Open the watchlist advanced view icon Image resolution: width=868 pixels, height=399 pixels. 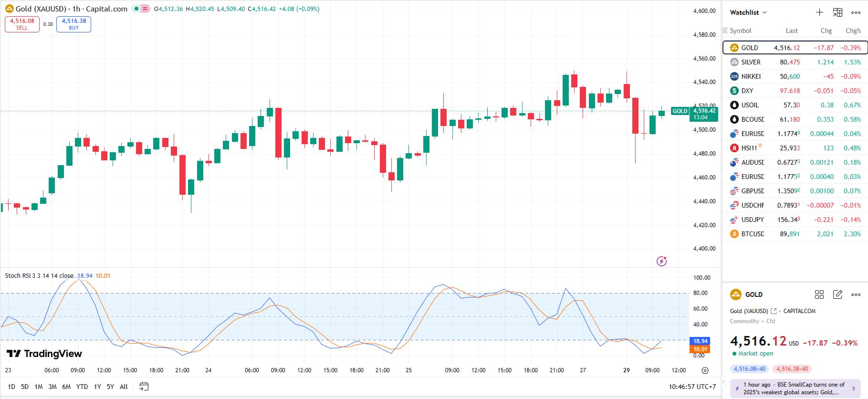click(837, 12)
